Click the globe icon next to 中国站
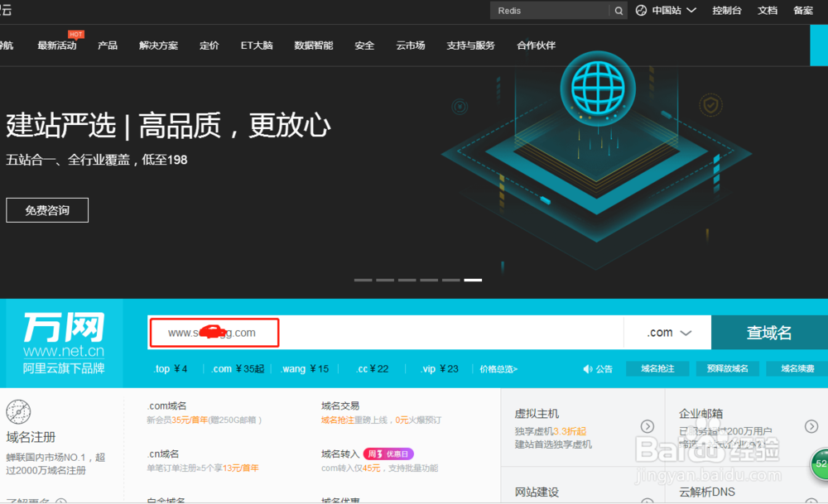The image size is (828, 504). [641, 10]
